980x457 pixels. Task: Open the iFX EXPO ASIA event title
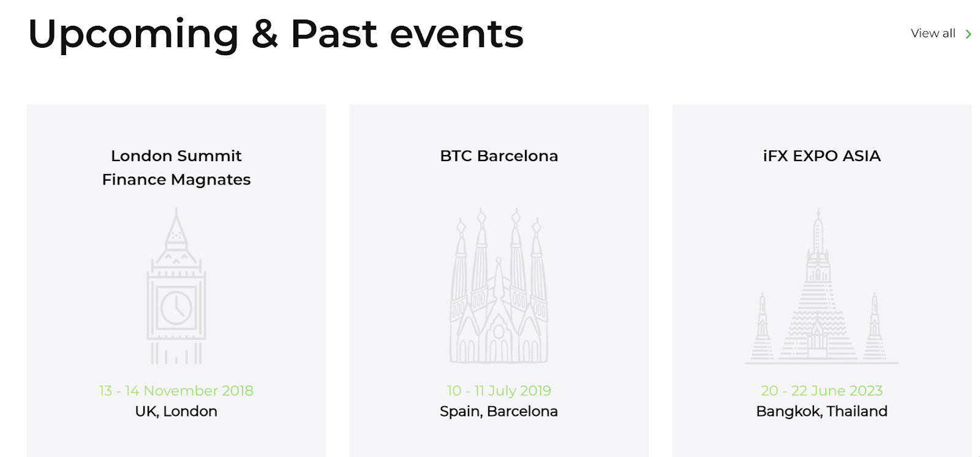pyautogui.click(x=822, y=156)
